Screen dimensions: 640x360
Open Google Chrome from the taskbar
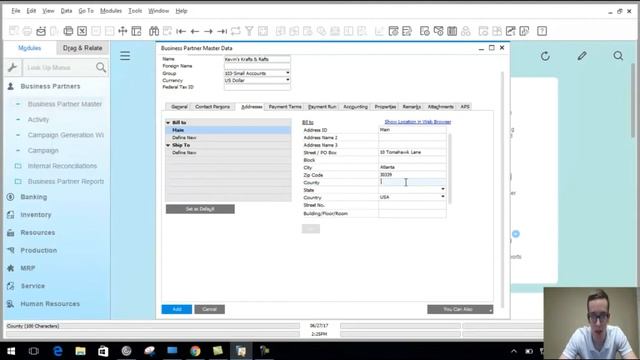[x=195, y=351]
